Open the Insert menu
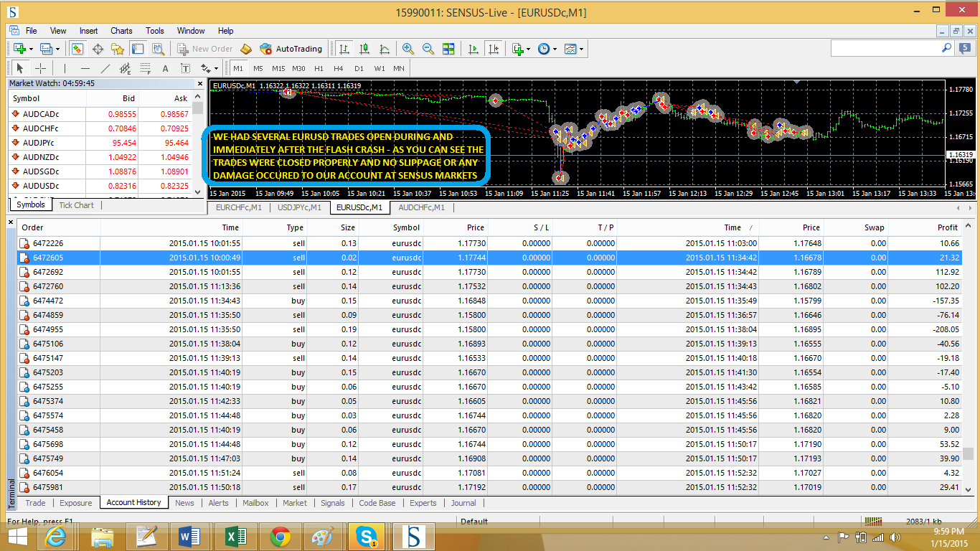The width and height of the screenshot is (980, 551). [x=89, y=31]
